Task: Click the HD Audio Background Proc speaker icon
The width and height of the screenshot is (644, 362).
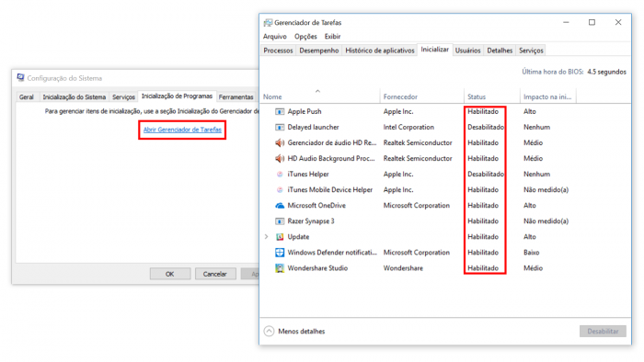Action: click(280, 158)
